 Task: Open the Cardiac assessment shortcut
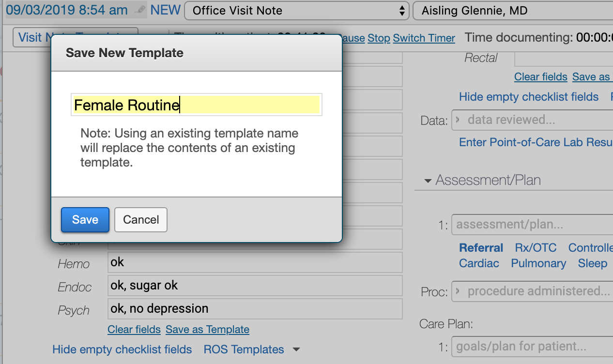[479, 263]
